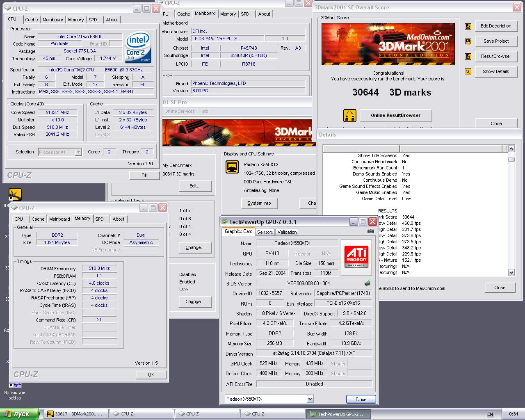The height and width of the screenshot is (420, 525).
Task: Select the SPD tab in the top-left CPU-Z window
Action: coord(93,20)
